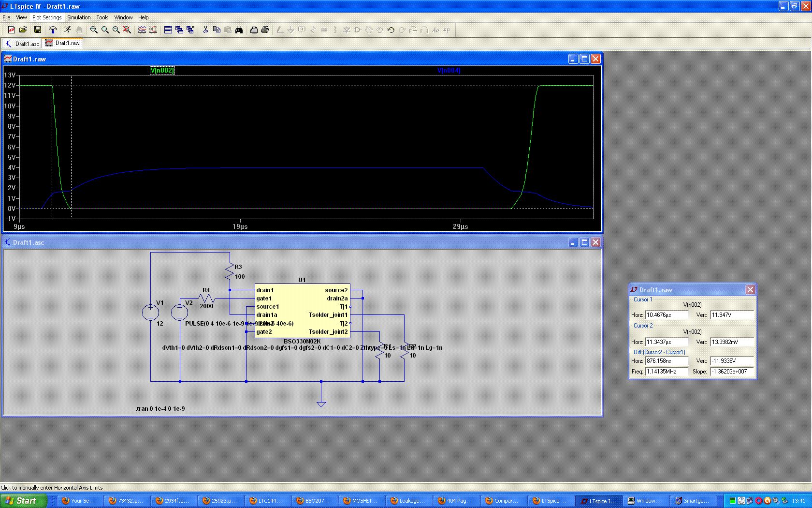
Task: Open the Simulation menu
Action: [x=79, y=17]
